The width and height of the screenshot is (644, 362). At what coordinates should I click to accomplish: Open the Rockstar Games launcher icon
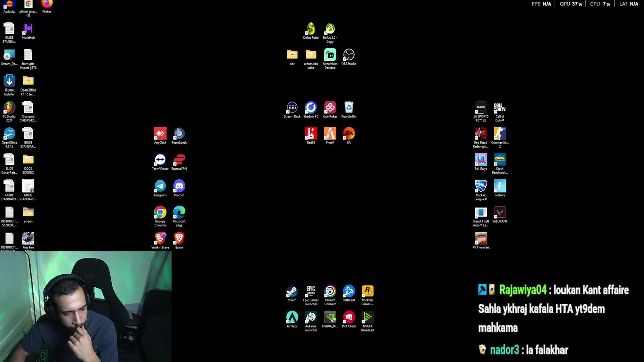click(367, 296)
